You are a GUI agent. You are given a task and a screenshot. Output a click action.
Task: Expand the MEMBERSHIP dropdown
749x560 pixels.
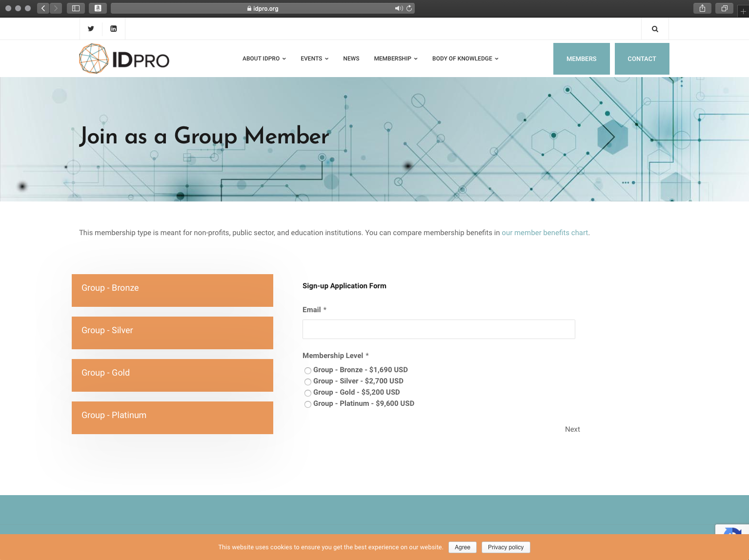point(395,59)
